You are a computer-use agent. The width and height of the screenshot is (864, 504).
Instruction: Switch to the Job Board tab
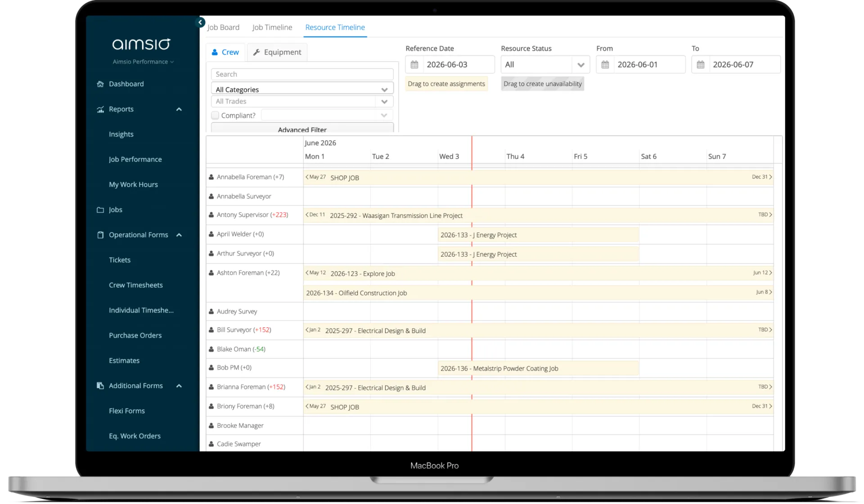223,27
